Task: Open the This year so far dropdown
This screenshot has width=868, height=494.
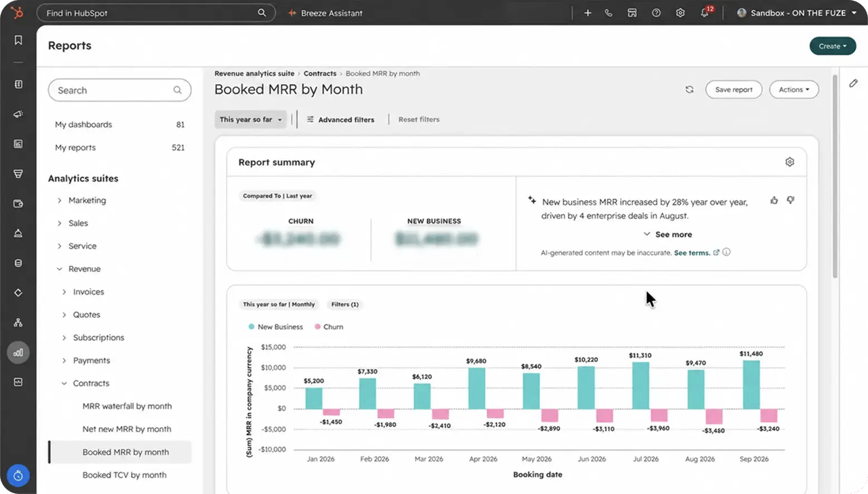Action: coord(251,119)
